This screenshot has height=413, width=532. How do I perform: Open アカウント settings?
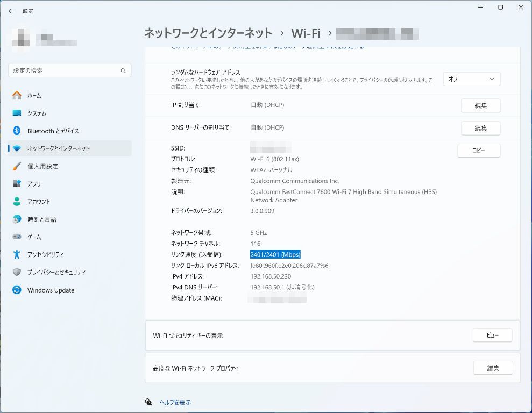[39, 202]
